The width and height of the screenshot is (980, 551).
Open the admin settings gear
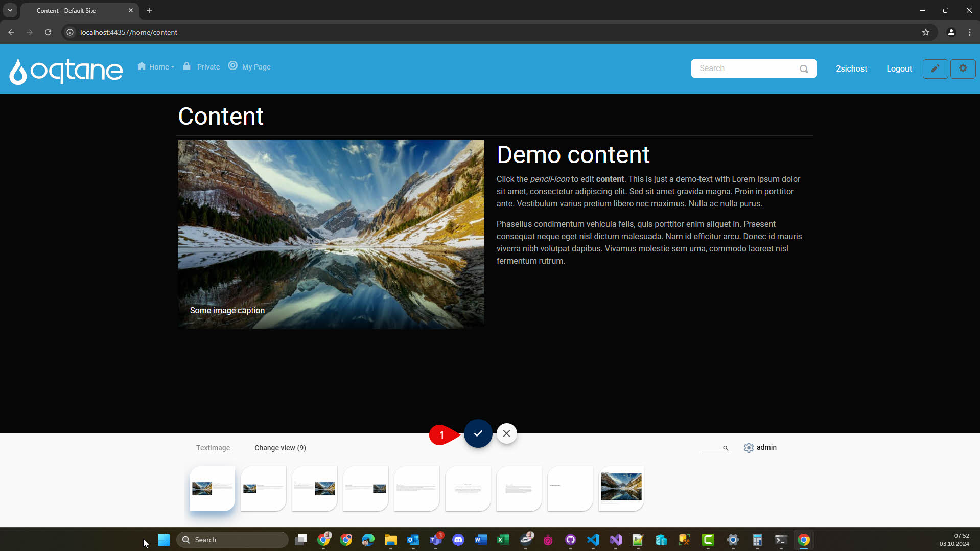click(x=749, y=448)
